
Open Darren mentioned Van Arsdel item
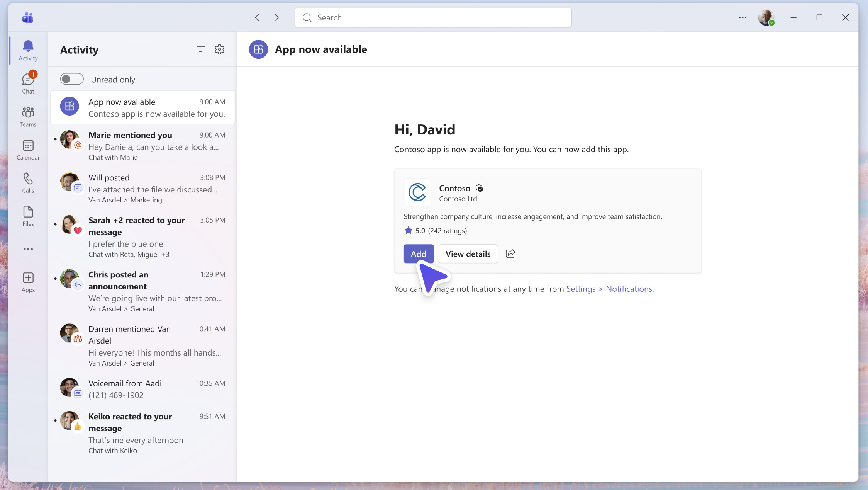(142, 346)
